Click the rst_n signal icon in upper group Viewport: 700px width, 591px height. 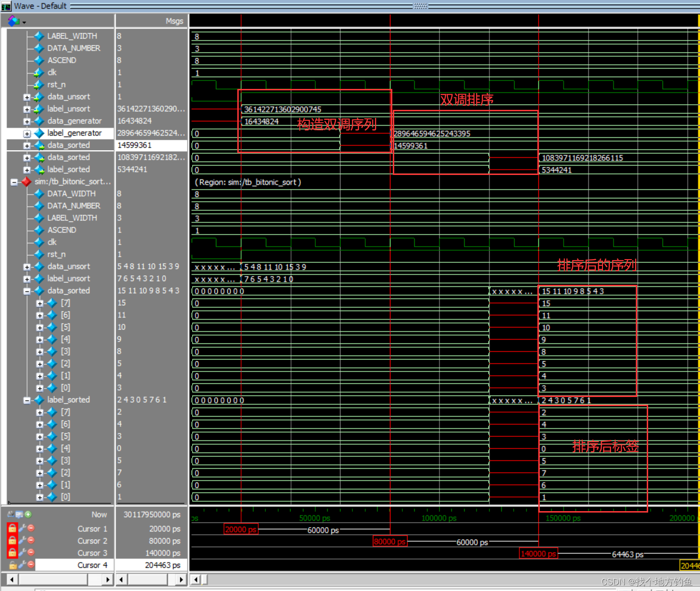[39, 85]
